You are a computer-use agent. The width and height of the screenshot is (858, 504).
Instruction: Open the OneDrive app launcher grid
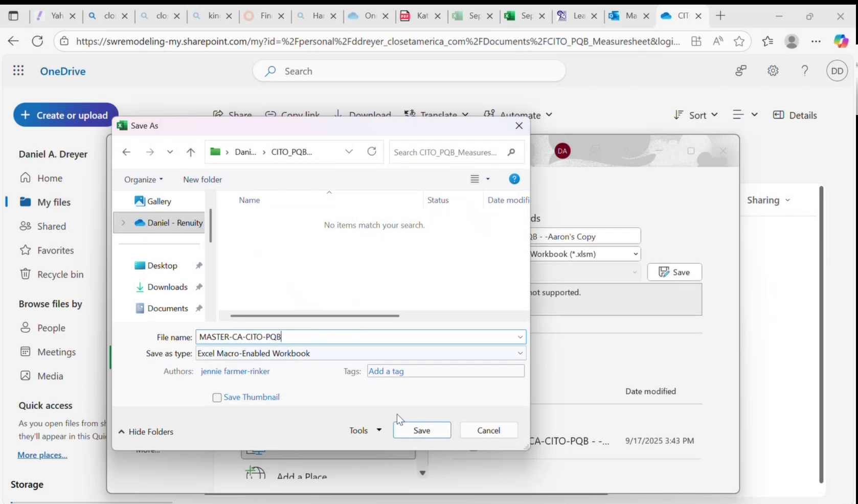point(18,71)
